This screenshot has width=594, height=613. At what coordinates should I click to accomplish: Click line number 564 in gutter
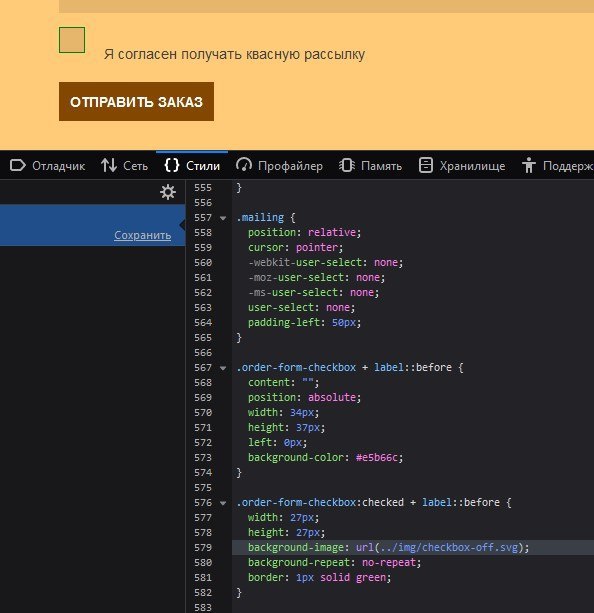[x=203, y=323]
